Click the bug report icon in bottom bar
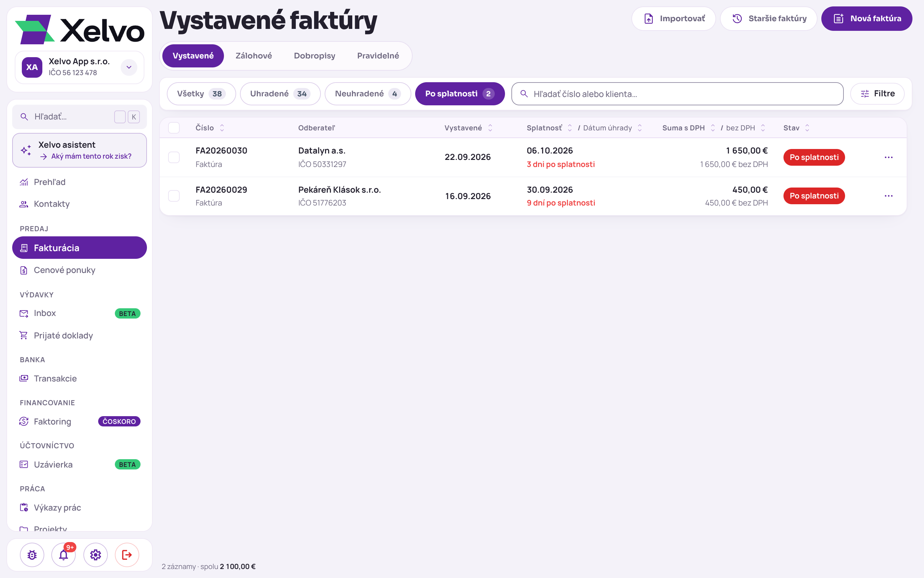Image resolution: width=924 pixels, height=578 pixels. [x=32, y=555]
